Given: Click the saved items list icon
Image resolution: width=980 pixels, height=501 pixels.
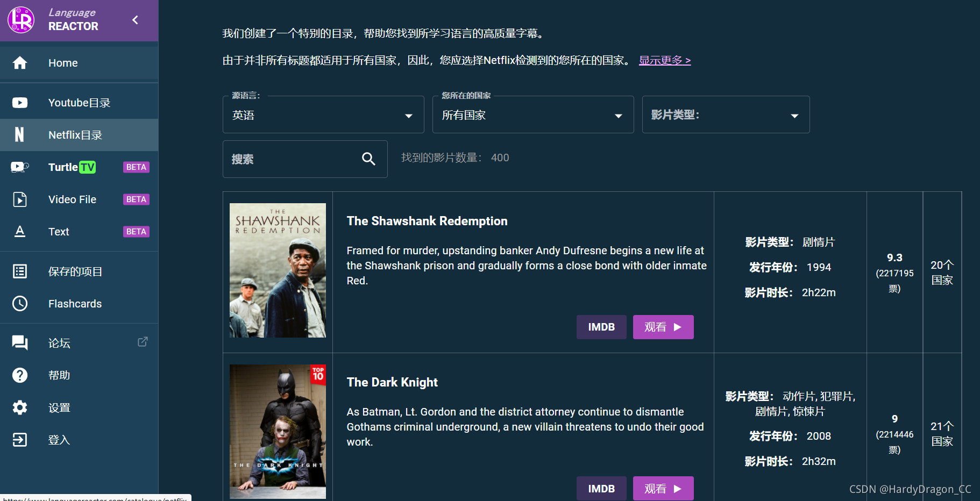Looking at the screenshot, I should pos(20,271).
